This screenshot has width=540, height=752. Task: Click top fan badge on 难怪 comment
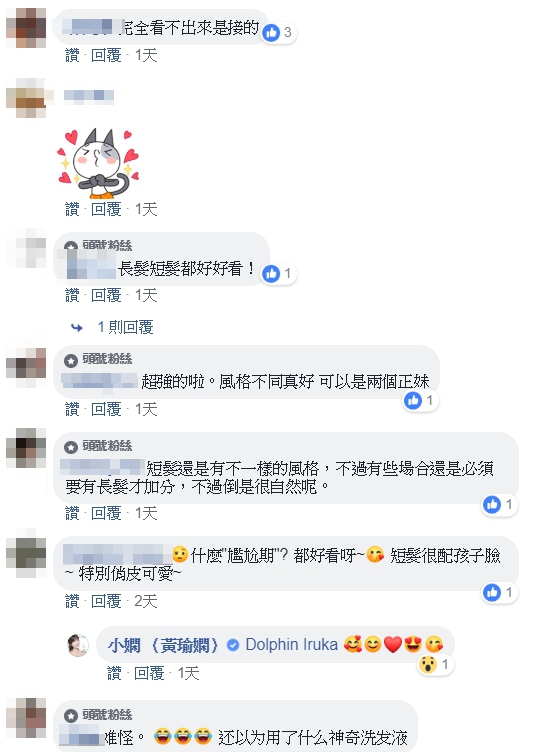click(71, 716)
